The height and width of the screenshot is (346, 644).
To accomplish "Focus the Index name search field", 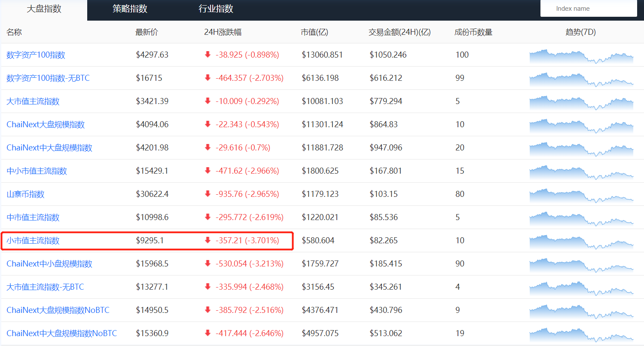I will tap(589, 9).
